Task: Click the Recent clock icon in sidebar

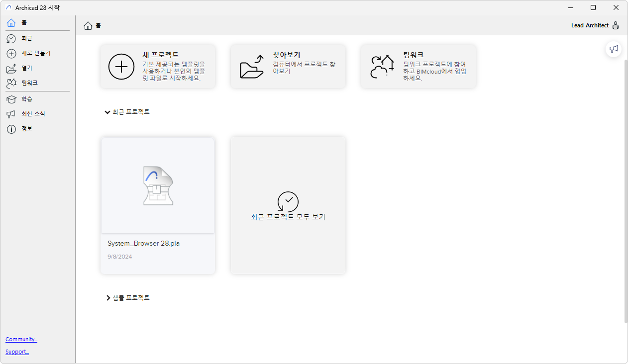Action: (x=11, y=38)
